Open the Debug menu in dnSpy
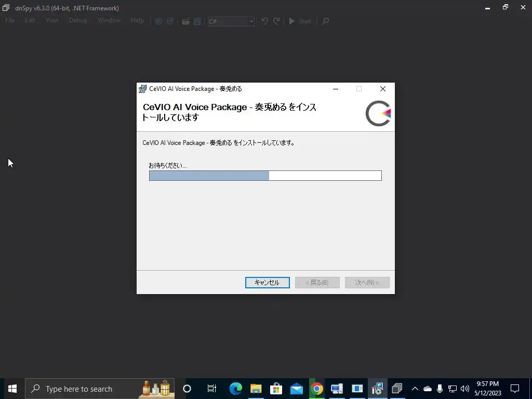The width and height of the screenshot is (532, 399). point(78,20)
